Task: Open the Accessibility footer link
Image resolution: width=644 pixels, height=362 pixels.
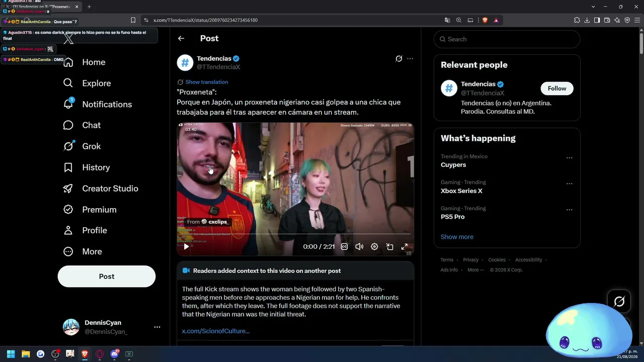Action: (x=528, y=260)
